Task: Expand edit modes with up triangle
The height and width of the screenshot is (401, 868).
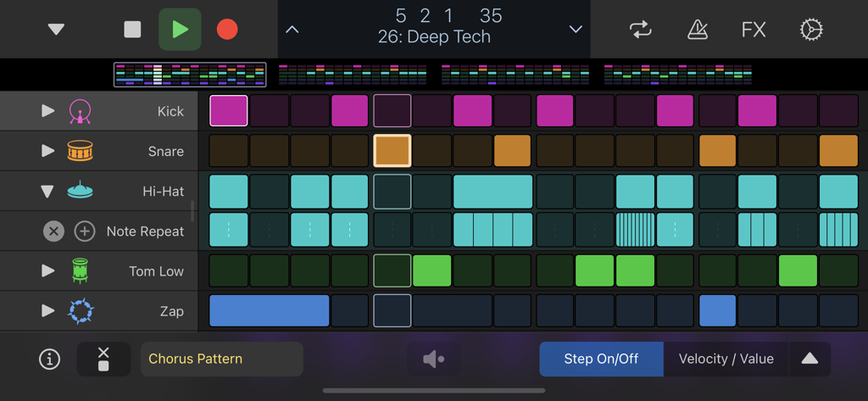Action: click(x=810, y=359)
